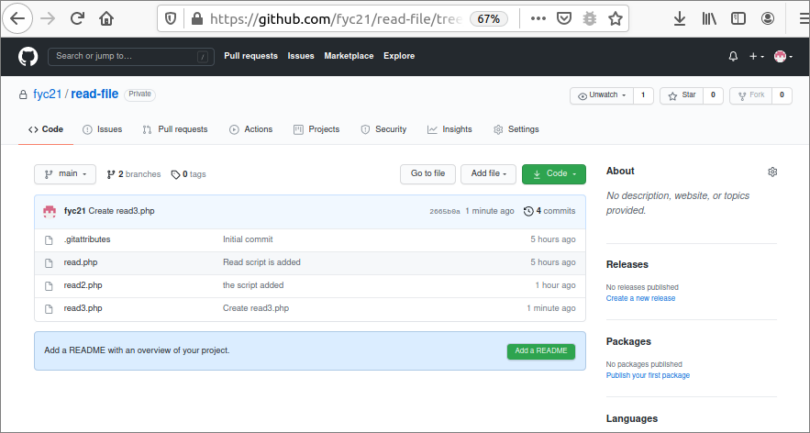Click the green Add a README button
The image size is (810, 433).
541,351
